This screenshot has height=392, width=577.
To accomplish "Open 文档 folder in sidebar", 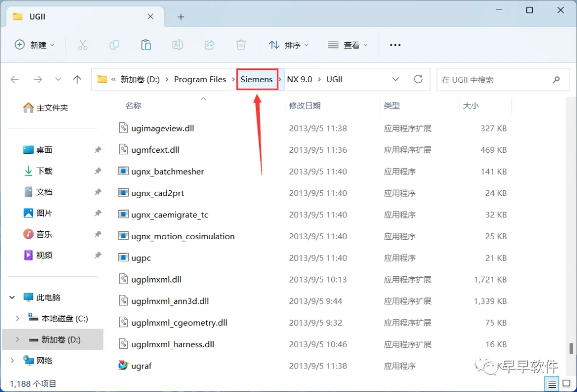I will coord(38,192).
